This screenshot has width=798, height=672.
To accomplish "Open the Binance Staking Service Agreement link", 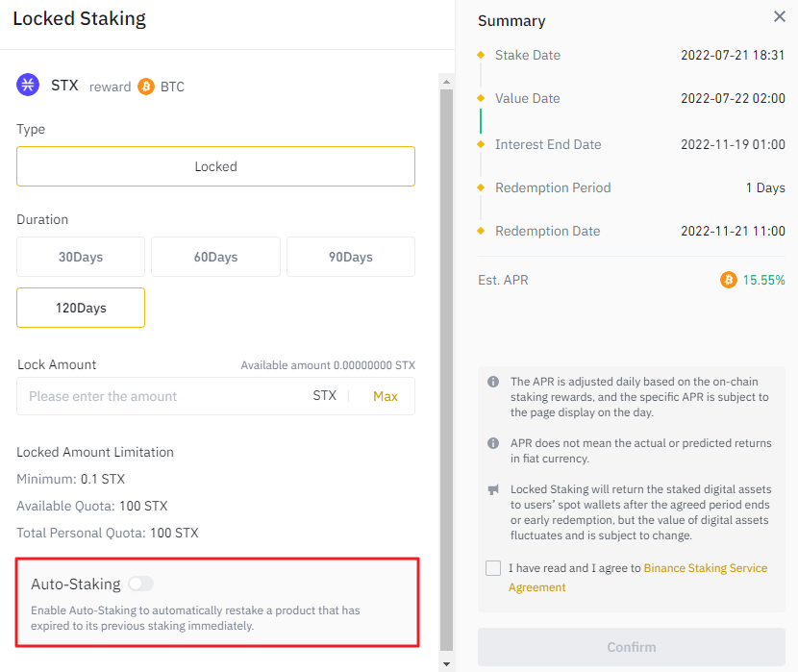I will coord(705,568).
